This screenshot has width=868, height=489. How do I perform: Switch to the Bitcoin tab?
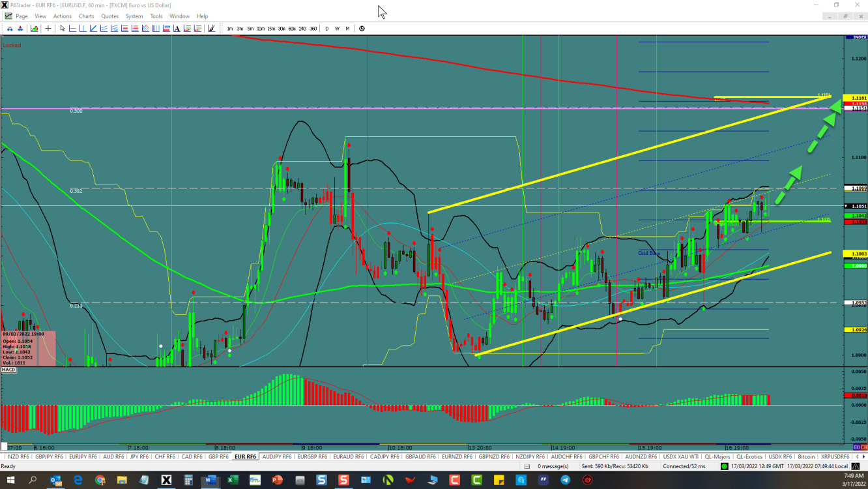pyautogui.click(x=806, y=456)
